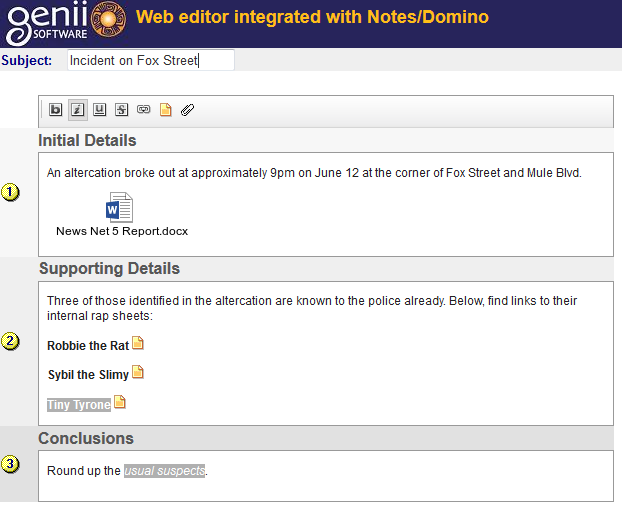Select section number 3 marker
Image resolution: width=622 pixels, height=514 pixels.
(x=11, y=464)
